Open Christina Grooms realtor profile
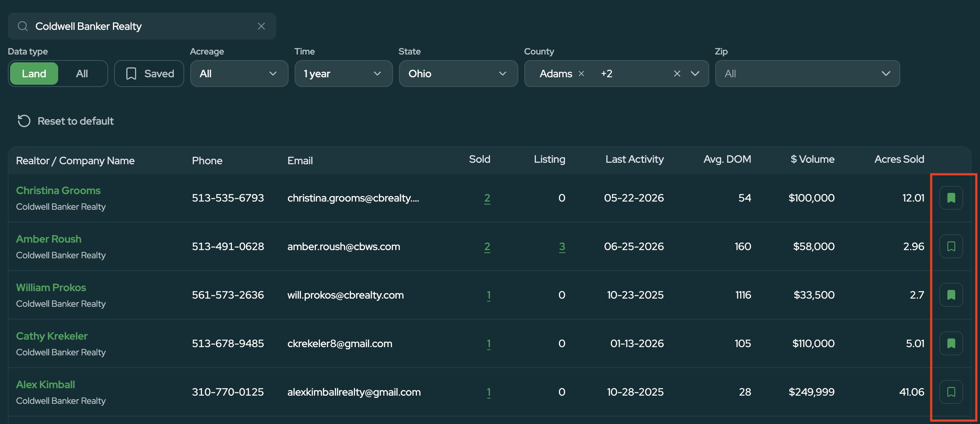 (58, 190)
